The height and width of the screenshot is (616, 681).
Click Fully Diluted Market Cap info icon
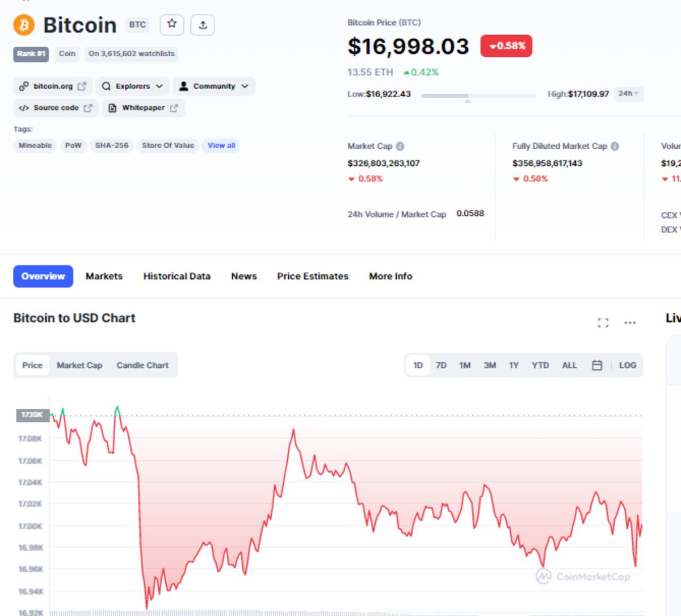pos(615,146)
